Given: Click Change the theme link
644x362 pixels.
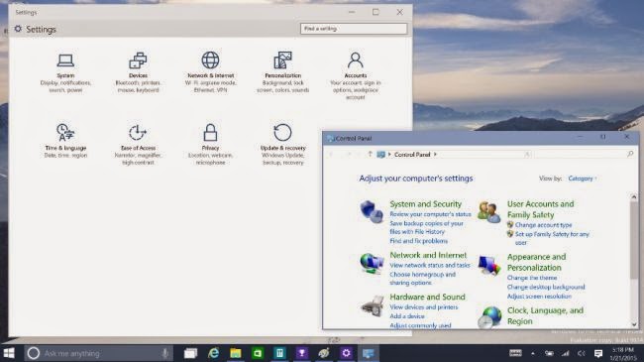Looking at the screenshot, I should [x=532, y=278].
